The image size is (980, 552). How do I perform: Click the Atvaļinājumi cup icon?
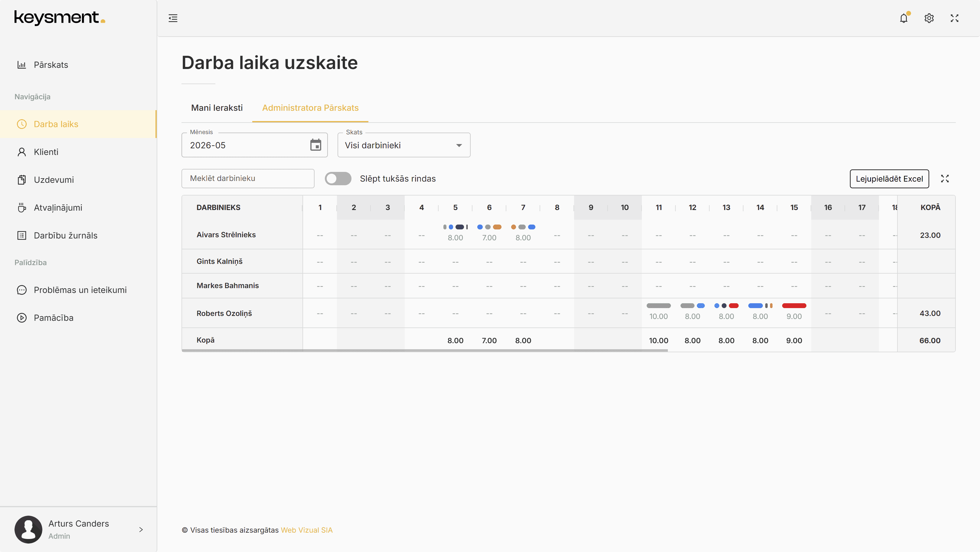click(x=22, y=208)
